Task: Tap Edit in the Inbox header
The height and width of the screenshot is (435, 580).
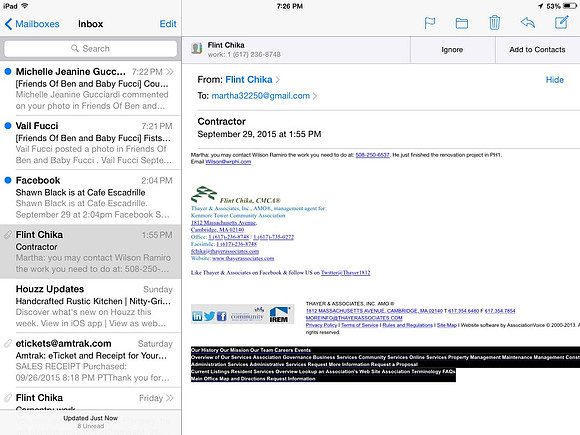Action: [168, 24]
